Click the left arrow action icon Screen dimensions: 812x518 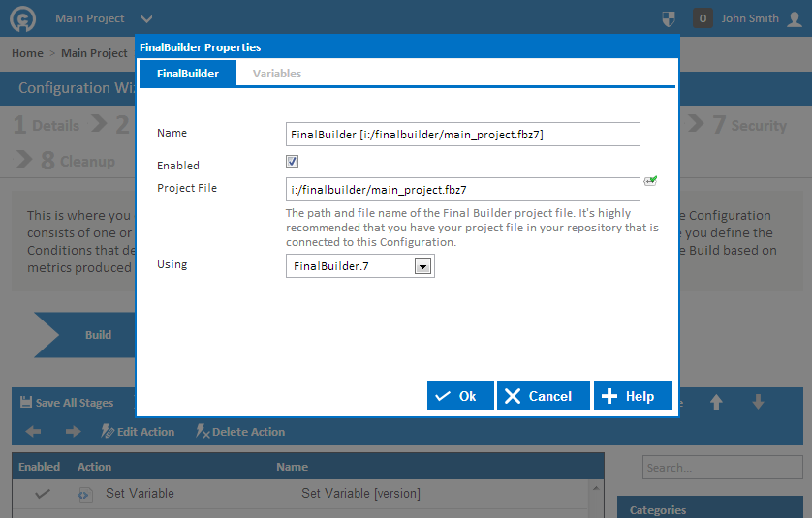[x=33, y=431]
